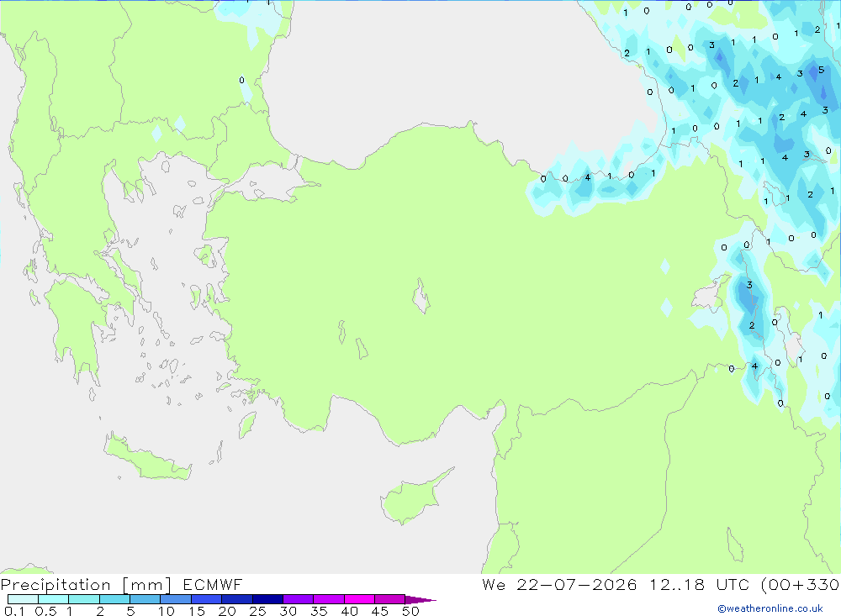Viewport: 841px width, 616px height.
Task: Pick the 15–20 mm legend color swatch
Action: tap(206, 599)
